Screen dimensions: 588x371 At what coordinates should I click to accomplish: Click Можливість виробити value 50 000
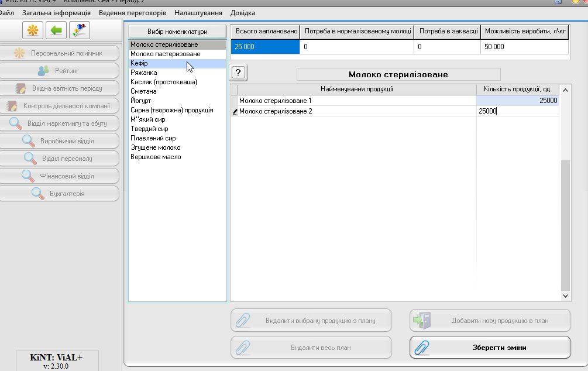[525, 47]
